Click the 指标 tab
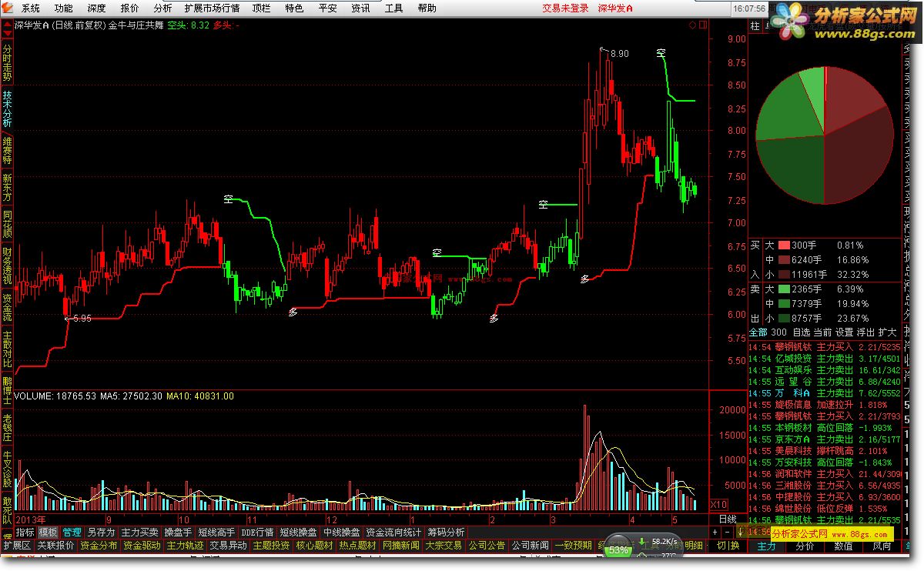This screenshot has width=924, height=571. [x=25, y=532]
